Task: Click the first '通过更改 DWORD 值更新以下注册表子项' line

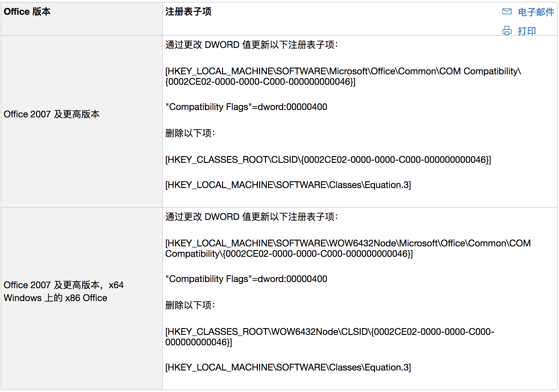Action: [252, 45]
